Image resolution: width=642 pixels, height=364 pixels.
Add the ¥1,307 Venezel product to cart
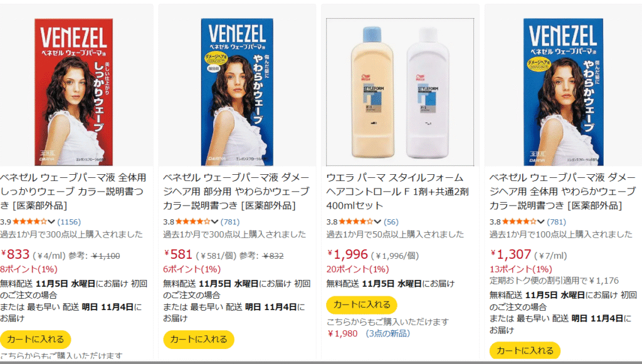[525, 350]
